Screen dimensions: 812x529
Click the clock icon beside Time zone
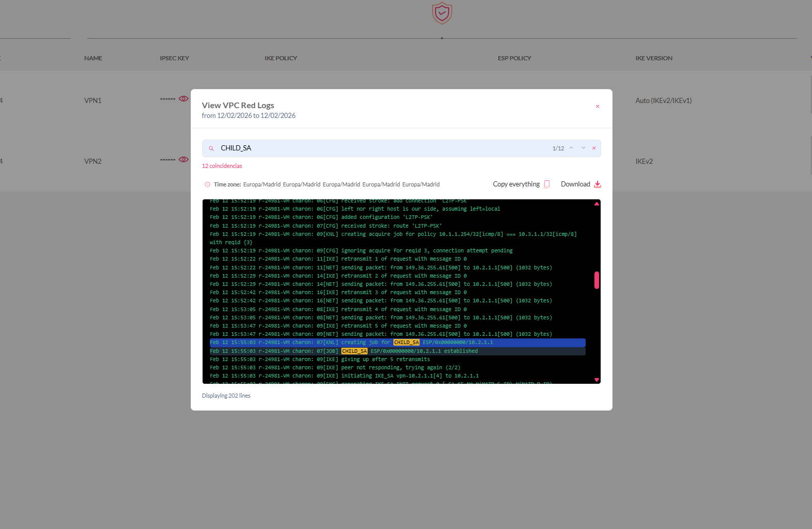point(208,184)
